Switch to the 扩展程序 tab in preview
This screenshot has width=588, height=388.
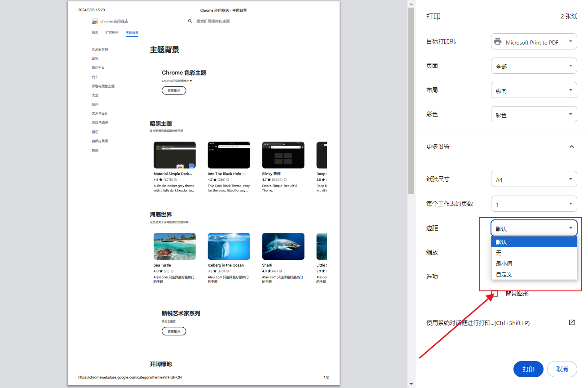pos(112,33)
